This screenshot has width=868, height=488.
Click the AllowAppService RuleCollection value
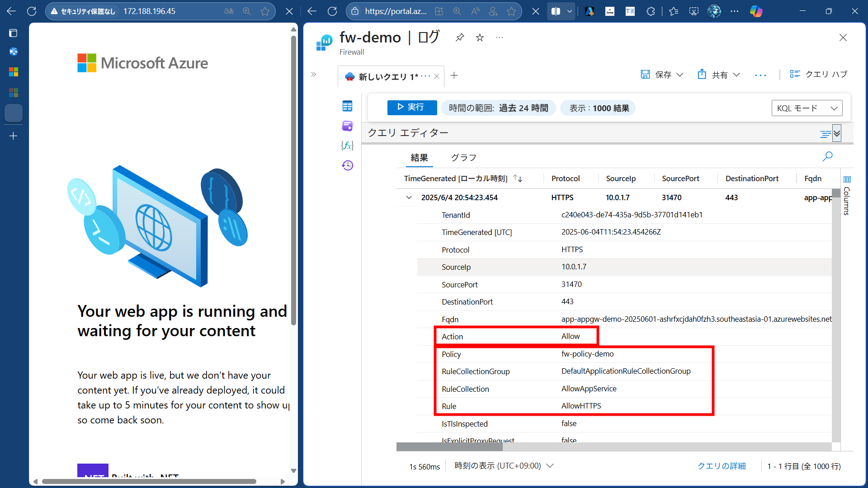589,389
